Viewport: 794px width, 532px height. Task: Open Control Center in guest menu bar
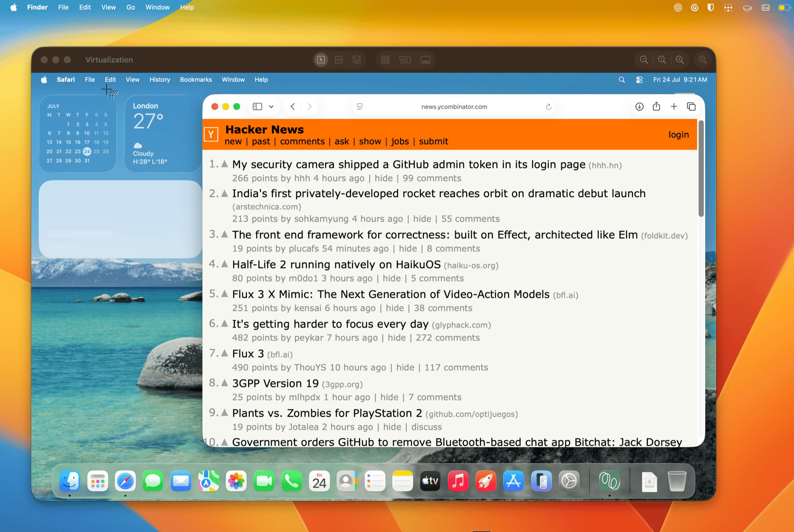(x=639, y=79)
